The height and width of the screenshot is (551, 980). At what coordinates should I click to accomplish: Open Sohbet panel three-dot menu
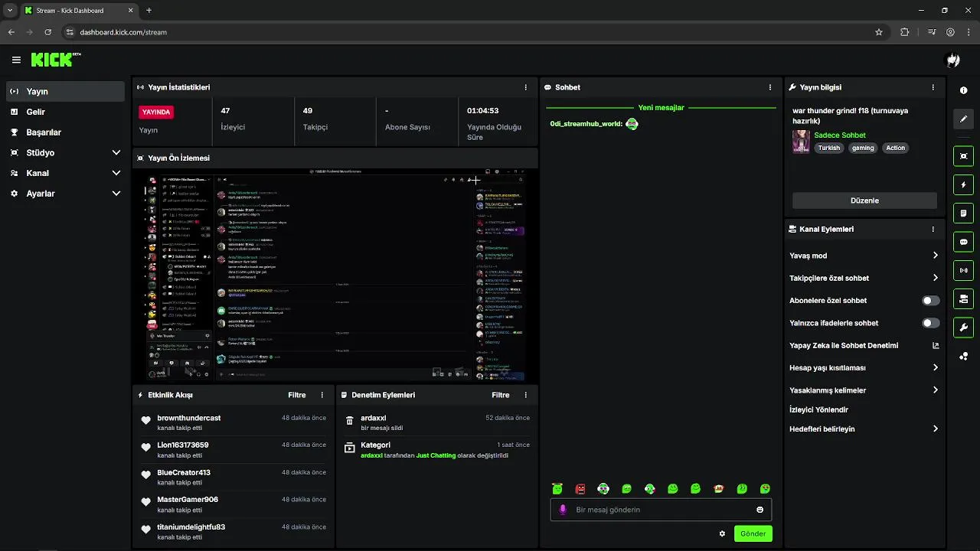[x=769, y=87]
